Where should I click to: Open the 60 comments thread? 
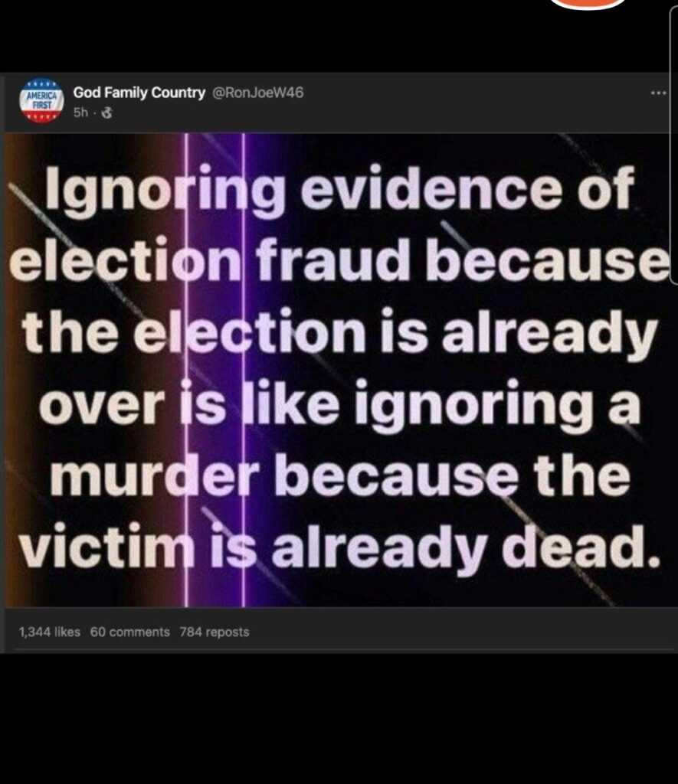[130, 632]
